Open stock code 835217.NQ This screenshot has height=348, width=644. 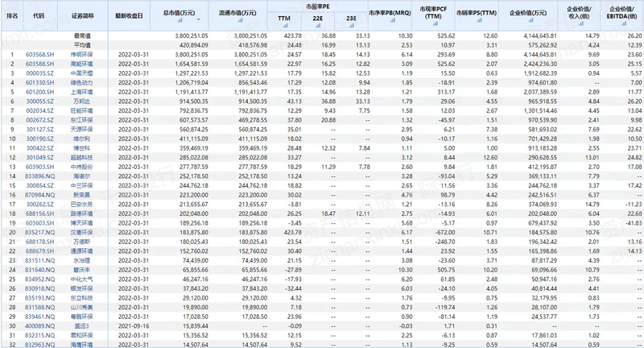point(39,233)
